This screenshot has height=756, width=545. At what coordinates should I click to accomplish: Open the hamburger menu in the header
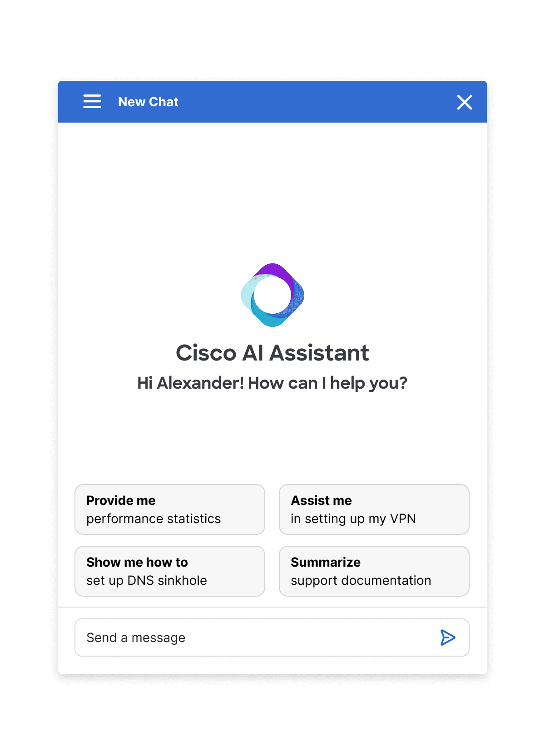click(92, 102)
